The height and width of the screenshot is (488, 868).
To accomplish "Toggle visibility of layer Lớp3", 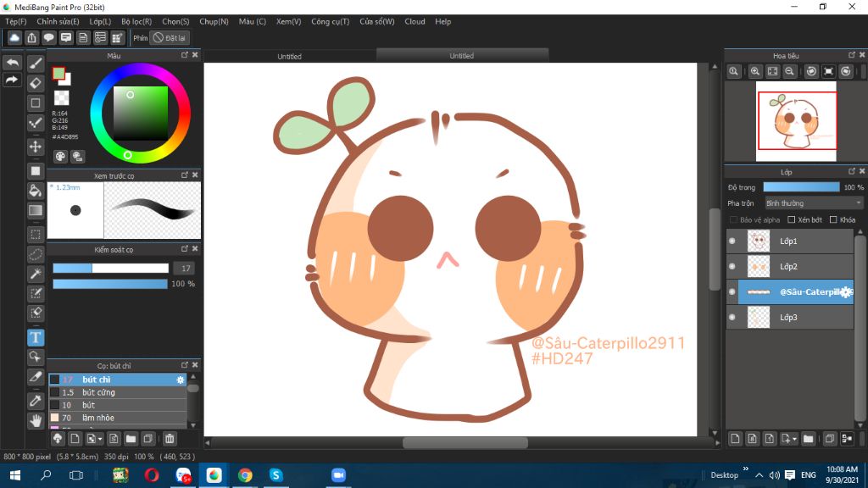I will click(732, 318).
